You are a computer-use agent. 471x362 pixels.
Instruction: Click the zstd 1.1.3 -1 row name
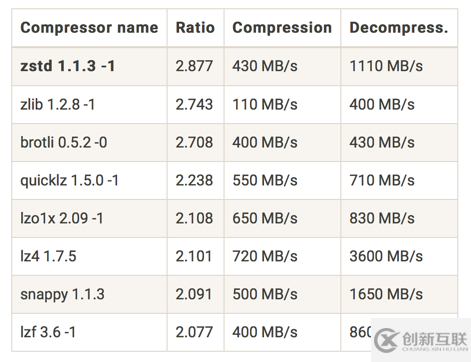click(68, 66)
